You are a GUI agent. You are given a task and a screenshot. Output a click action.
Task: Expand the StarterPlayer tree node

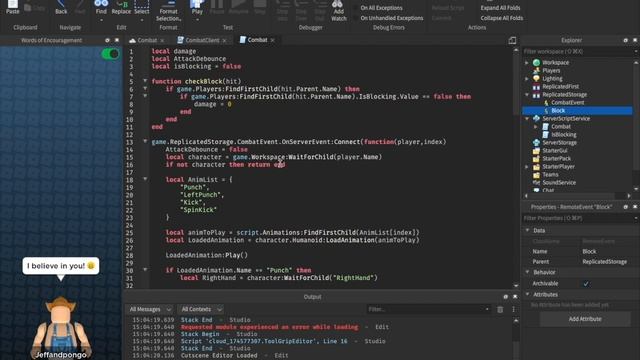click(527, 167)
